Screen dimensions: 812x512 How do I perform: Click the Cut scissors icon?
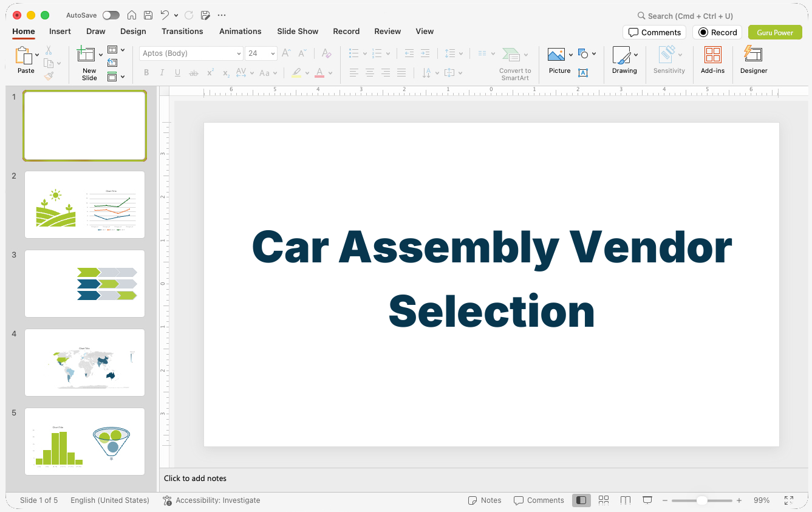tap(49, 50)
